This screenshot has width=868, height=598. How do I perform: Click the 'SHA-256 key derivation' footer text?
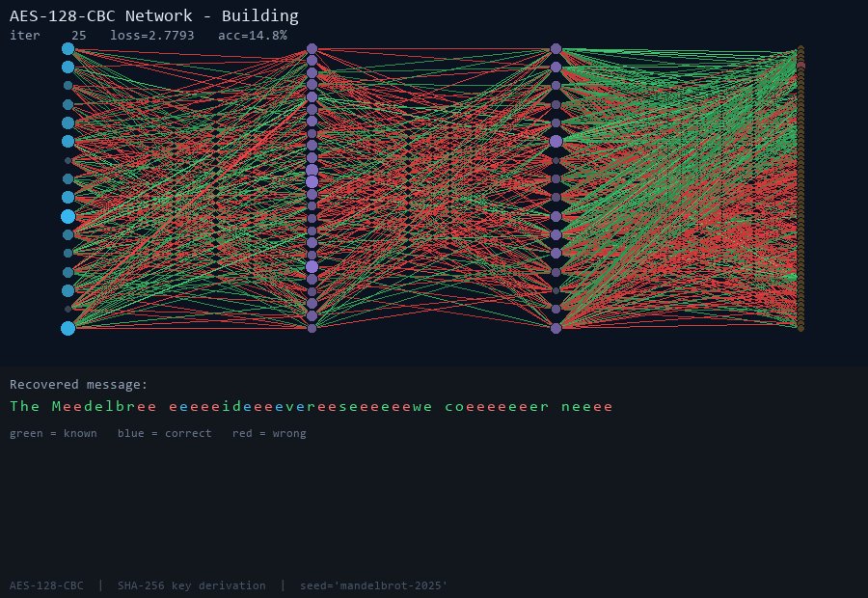(192, 585)
